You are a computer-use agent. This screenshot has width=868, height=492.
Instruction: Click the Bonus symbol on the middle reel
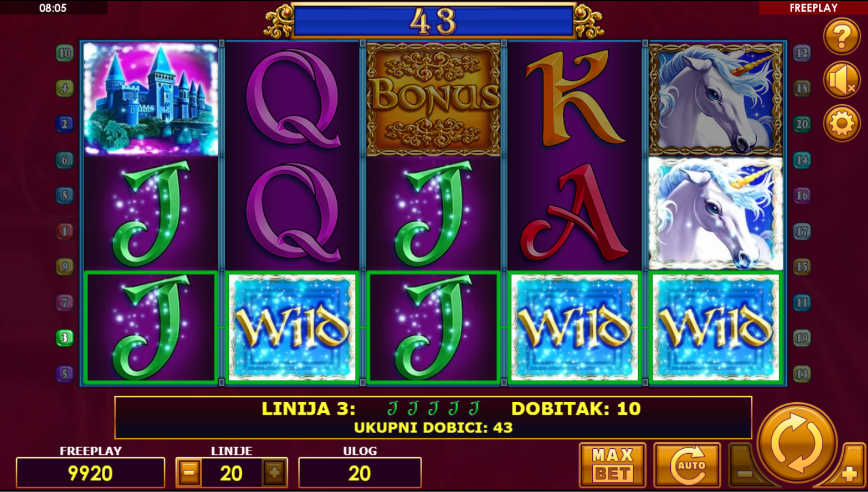[x=433, y=99]
